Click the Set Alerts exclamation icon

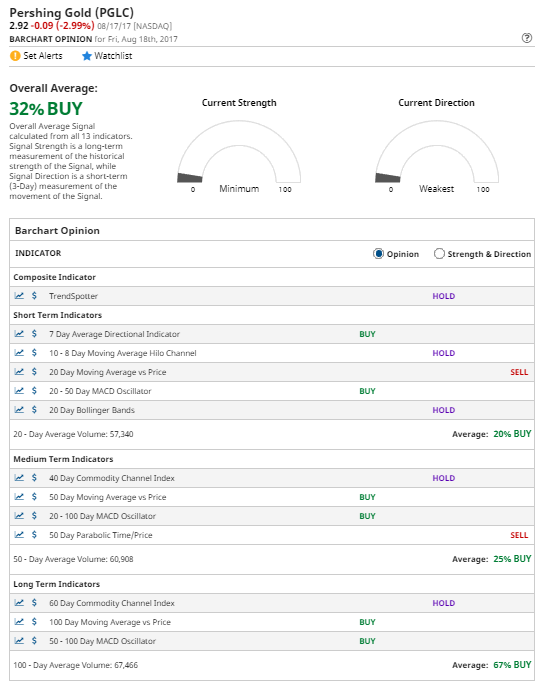click(15, 56)
